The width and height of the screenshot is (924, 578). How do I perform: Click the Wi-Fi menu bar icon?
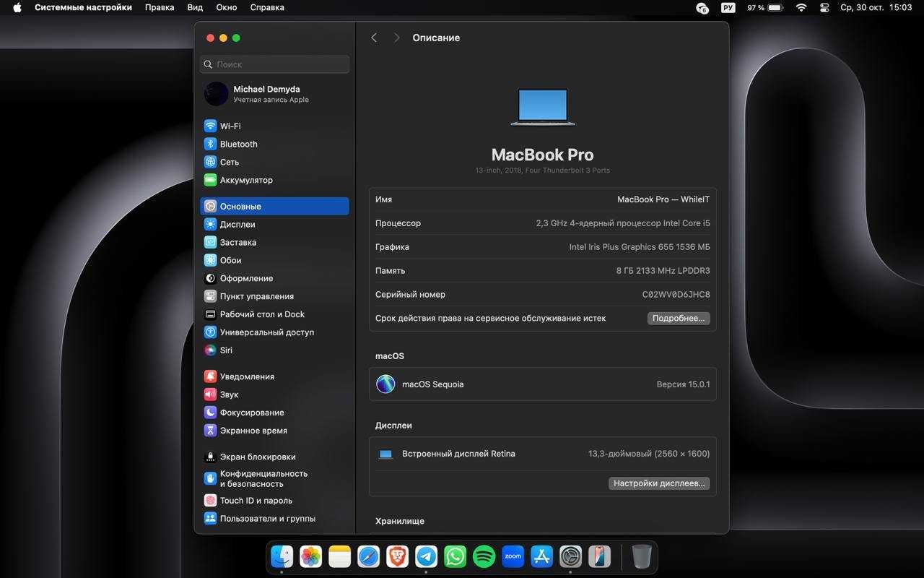point(801,7)
